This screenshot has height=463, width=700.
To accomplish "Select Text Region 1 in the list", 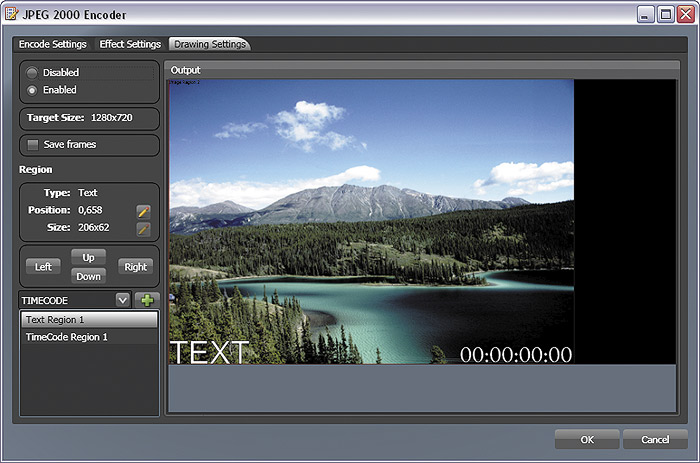I will 89,320.
